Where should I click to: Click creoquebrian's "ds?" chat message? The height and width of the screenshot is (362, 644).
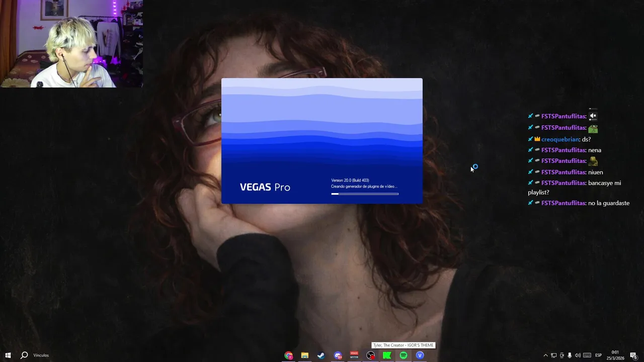pos(559,139)
